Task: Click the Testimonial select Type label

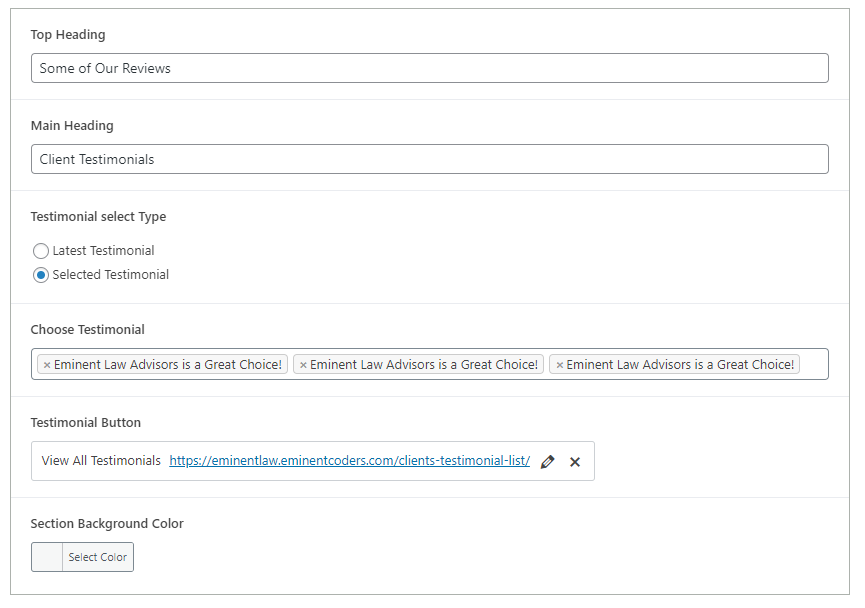Action: pos(98,217)
